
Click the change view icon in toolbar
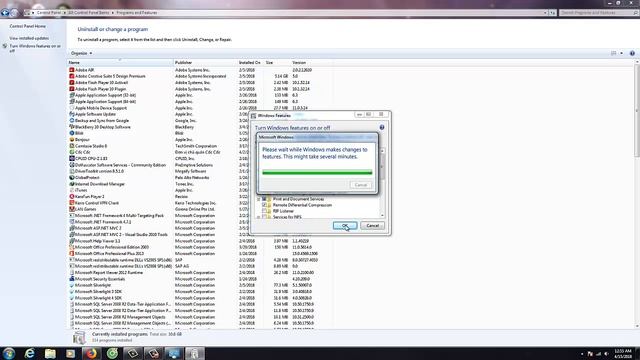pyautogui.click(x=613, y=53)
